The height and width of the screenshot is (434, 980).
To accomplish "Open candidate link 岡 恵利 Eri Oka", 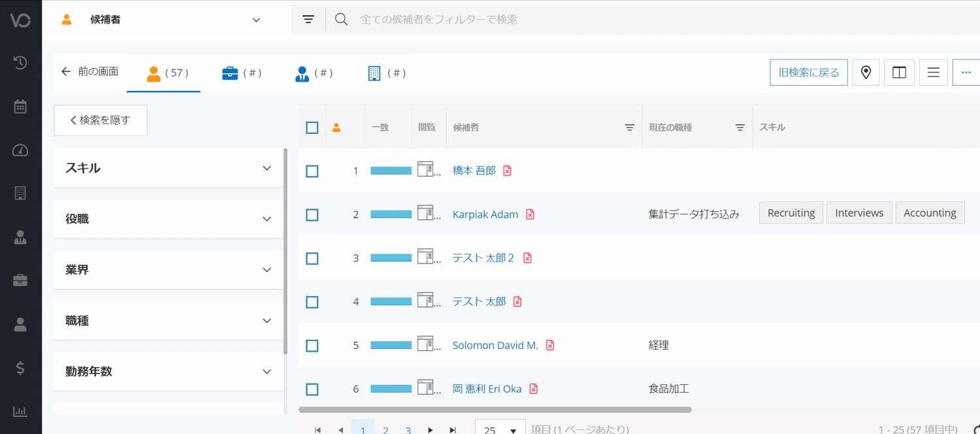I will 487,389.
